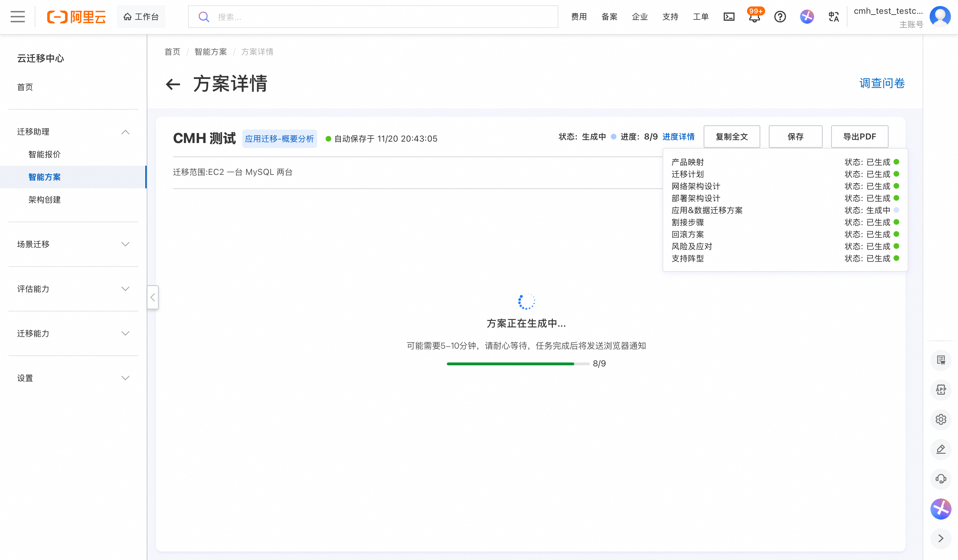958x560 pixels.
Task: Open the hamburger menu icon
Action: (x=17, y=16)
